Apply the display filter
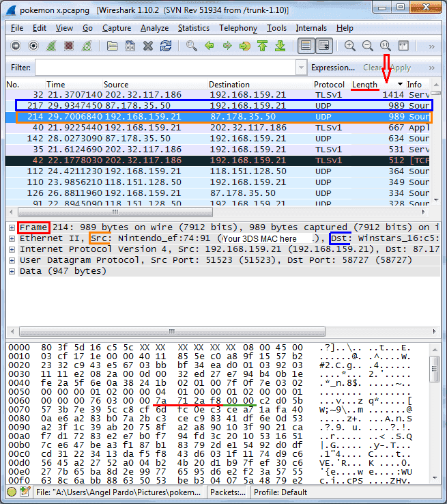This screenshot has height=504, width=447. point(401,68)
